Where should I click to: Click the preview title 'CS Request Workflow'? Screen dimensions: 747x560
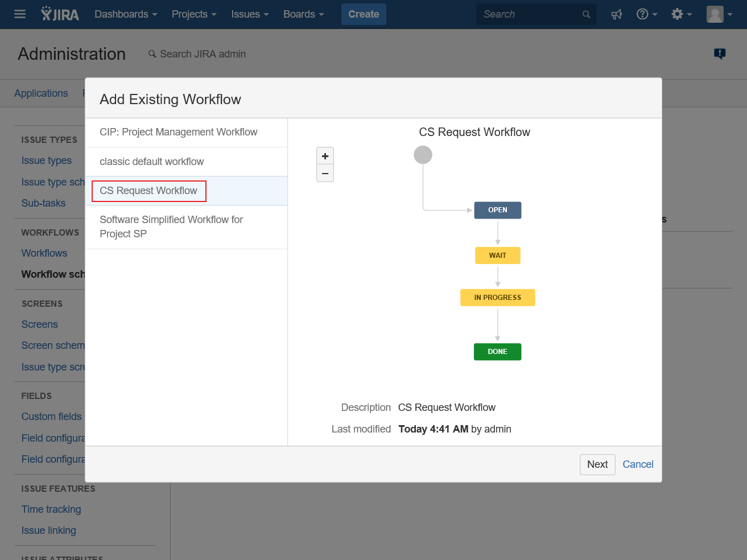[474, 132]
